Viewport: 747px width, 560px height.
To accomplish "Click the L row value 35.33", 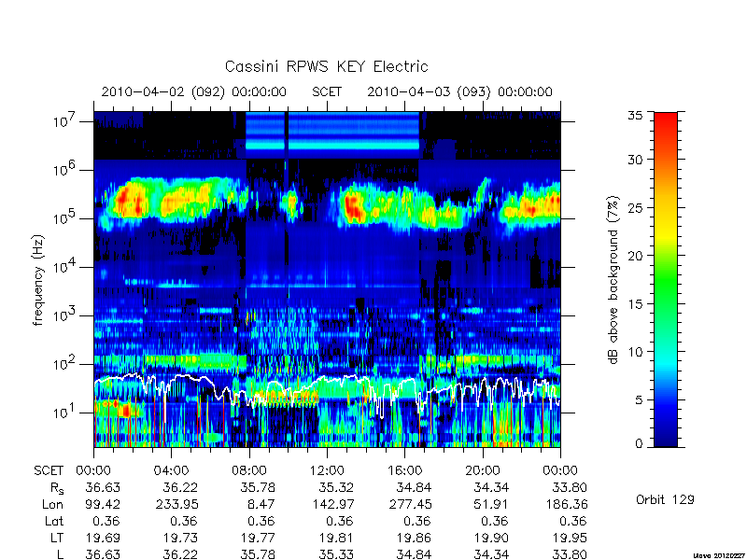I will (x=337, y=554).
